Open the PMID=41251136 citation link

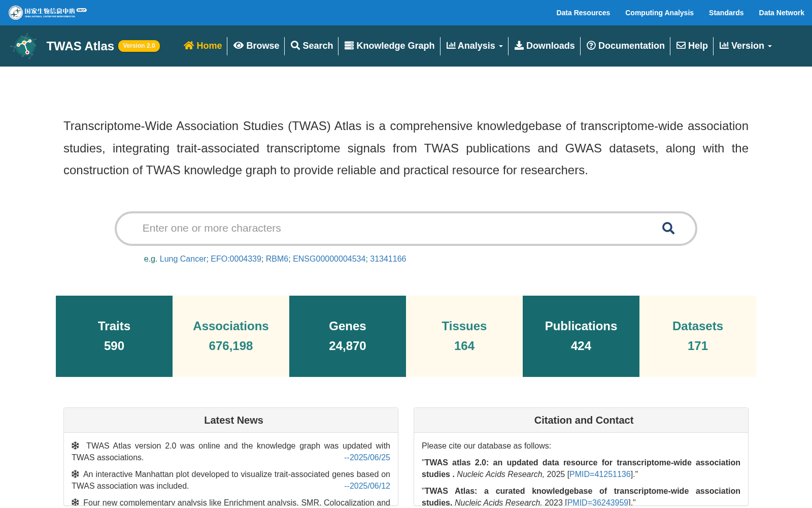pyautogui.click(x=600, y=474)
